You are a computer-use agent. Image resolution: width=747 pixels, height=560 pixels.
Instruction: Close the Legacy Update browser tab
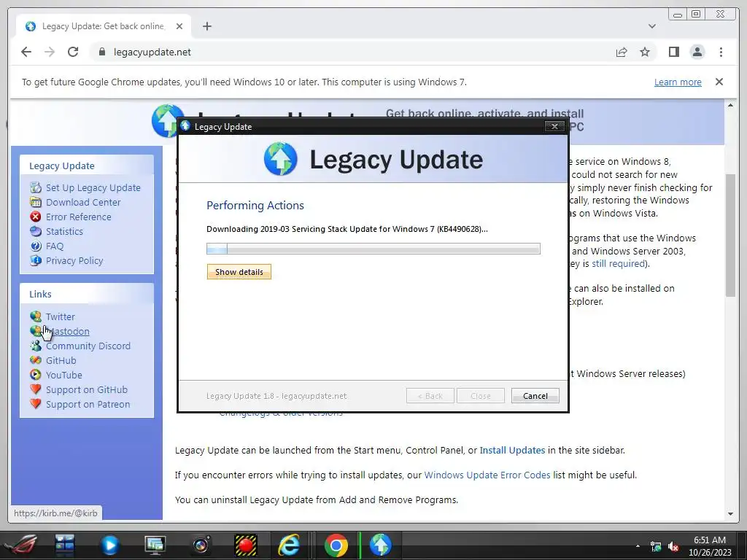[x=179, y=26]
